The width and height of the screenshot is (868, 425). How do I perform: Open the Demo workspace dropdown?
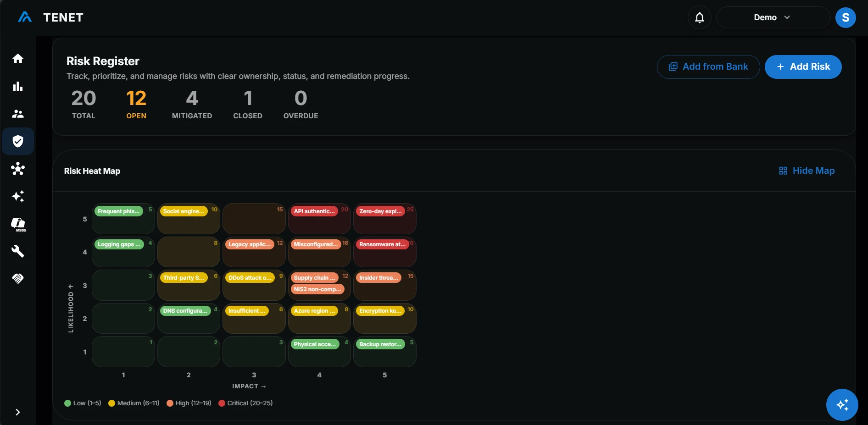pos(773,17)
